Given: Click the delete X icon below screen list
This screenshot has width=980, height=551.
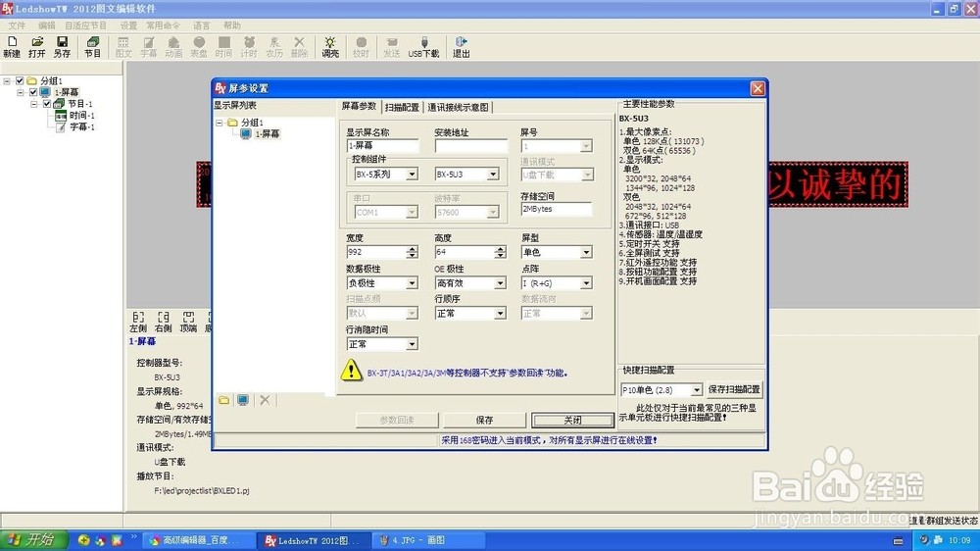Looking at the screenshot, I should (265, 400).
